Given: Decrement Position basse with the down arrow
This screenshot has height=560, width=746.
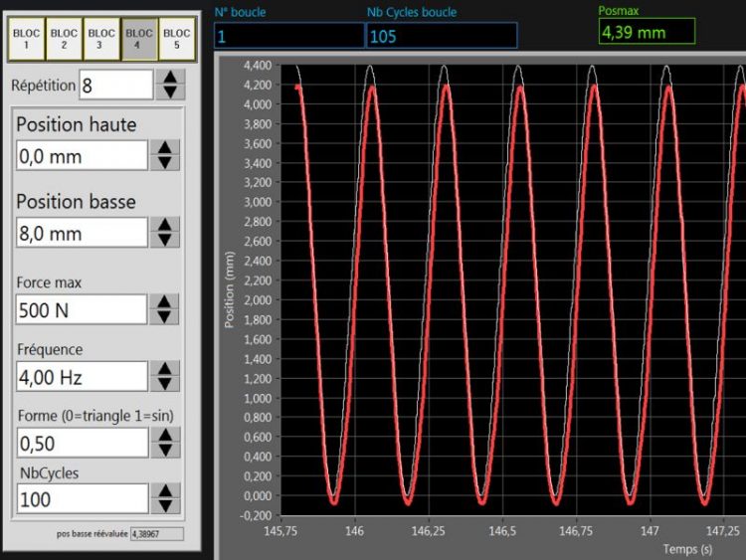Looking at the screenshot, I should tap(165, 240).
